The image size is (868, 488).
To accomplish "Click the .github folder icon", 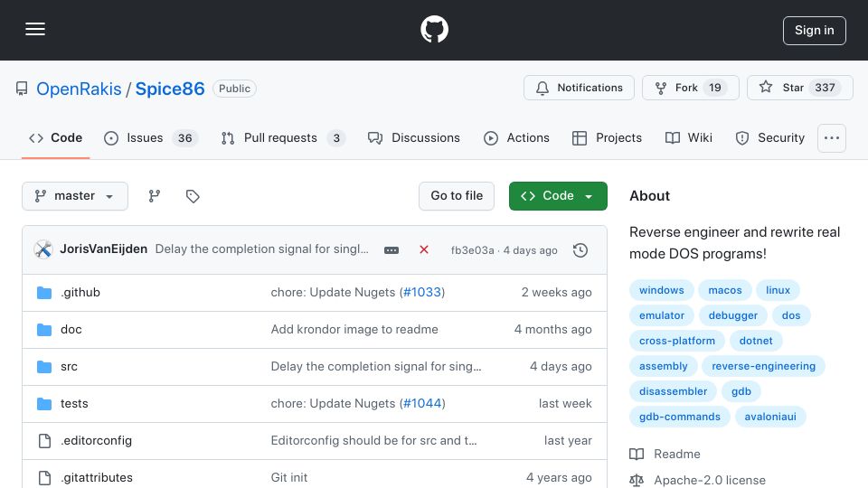I will (44, 292).
